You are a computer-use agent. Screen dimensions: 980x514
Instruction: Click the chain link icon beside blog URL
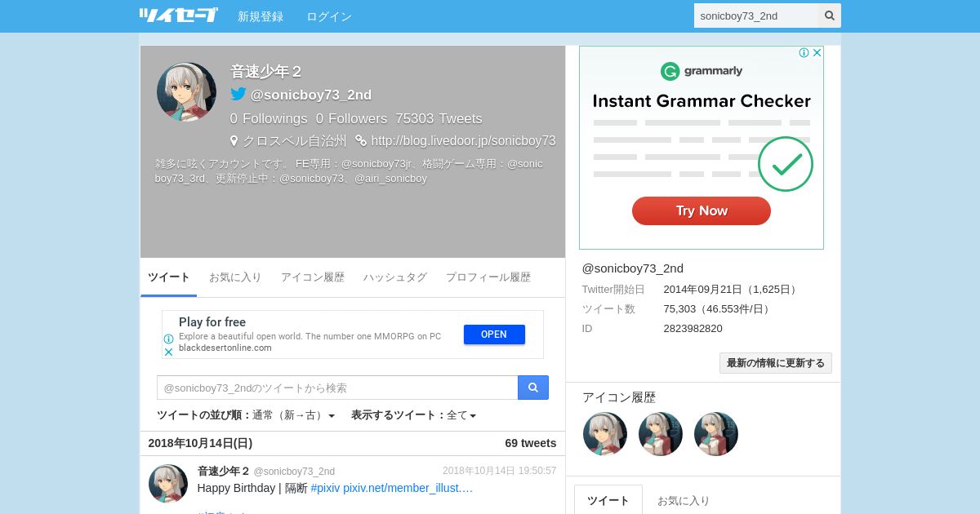361,140
